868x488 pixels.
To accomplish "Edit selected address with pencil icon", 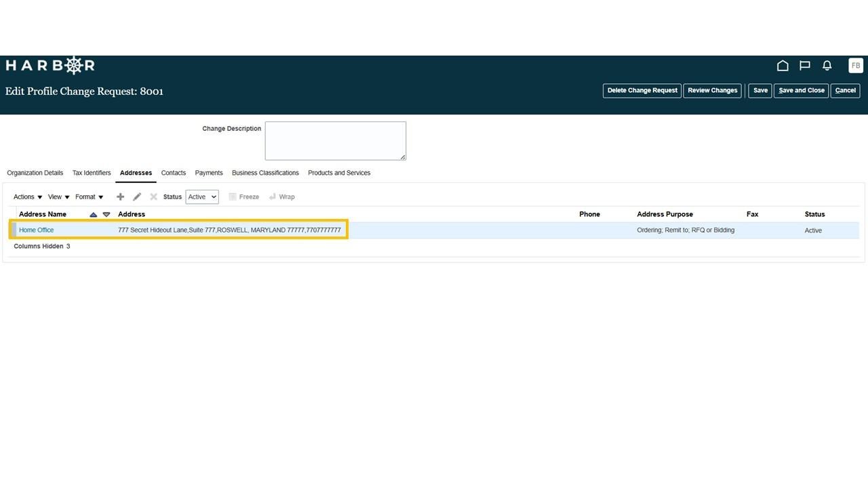I will 137,197.
